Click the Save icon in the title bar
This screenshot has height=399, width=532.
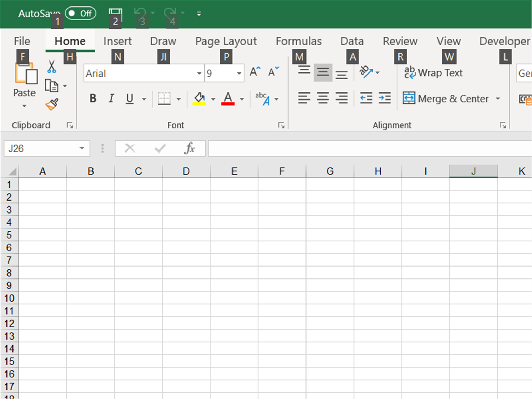coord(115,14)
